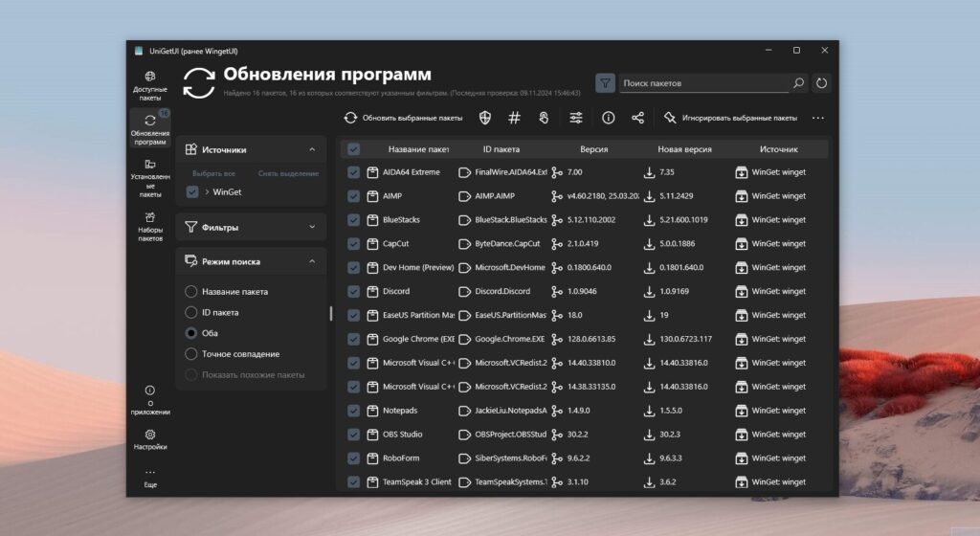Select the Both (Оба) search mode
Screen dimensions: 980x536
(x=202, y=333)
